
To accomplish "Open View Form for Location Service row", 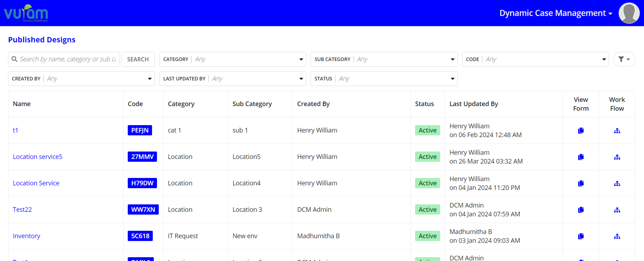I will click(x=581, y=184).
